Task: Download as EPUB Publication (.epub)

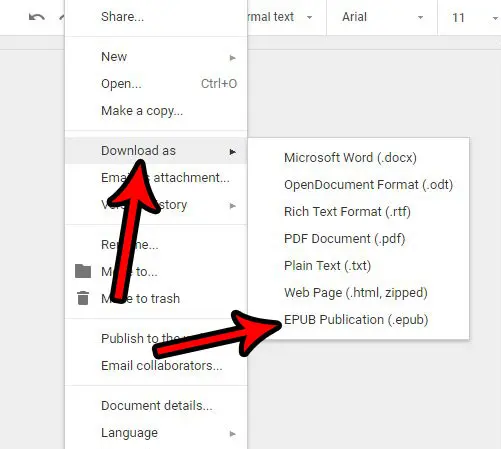Action: pyautogui.click(x=358, y=319)
